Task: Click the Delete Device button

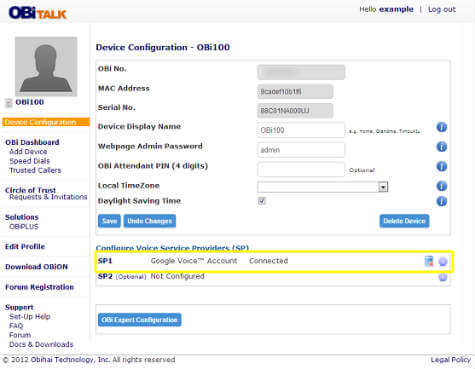Action: coord(404,221)
